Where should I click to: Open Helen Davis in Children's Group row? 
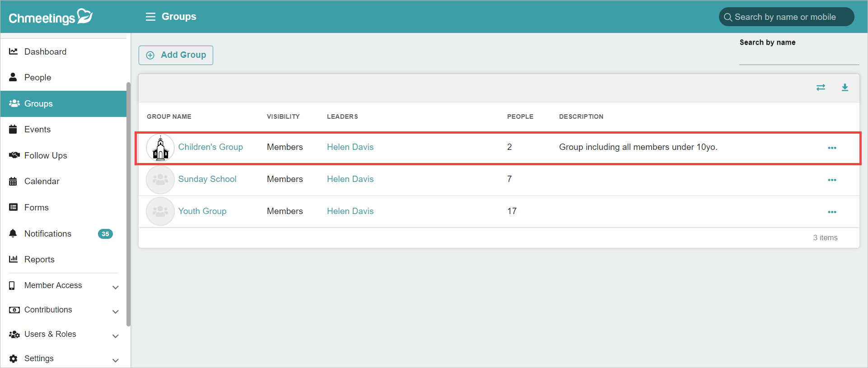pos(350,147)
